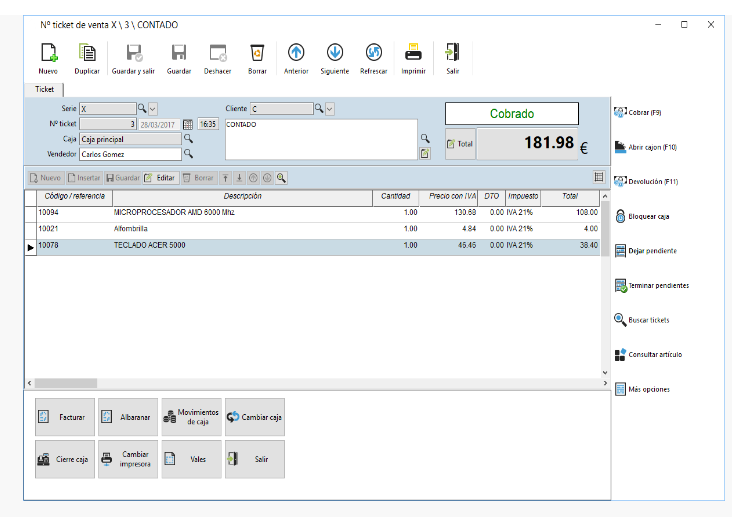Image resolution: width=732 pixels, height=517 pixels.
Task: Select the Alfombrilla row
Action: [x=312, y=229]
